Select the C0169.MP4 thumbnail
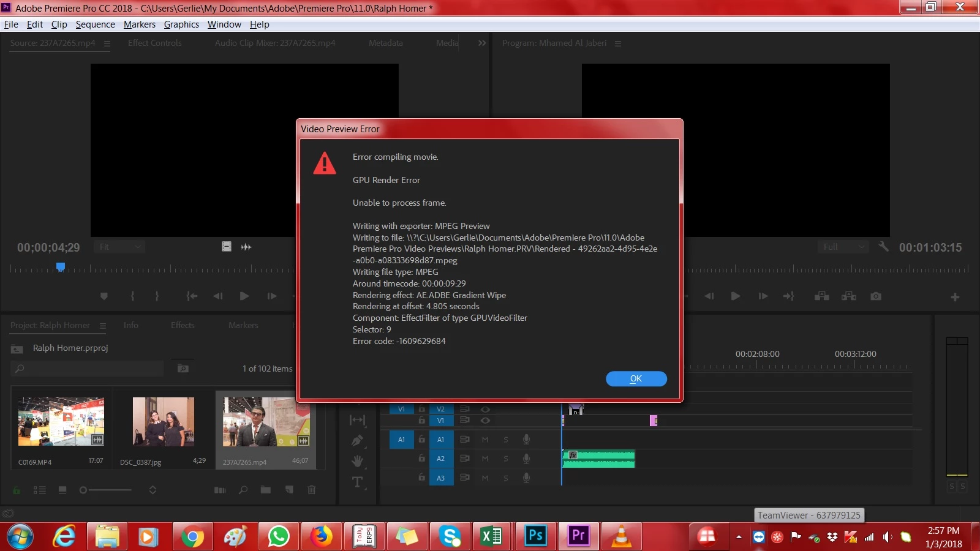980x551 pixels. [61, 421]
